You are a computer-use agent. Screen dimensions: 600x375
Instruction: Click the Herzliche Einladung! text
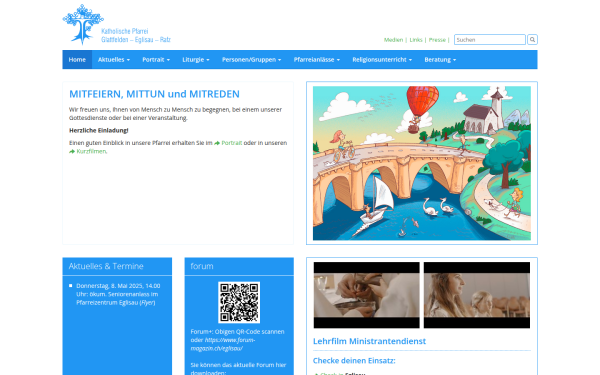point(99,130)
